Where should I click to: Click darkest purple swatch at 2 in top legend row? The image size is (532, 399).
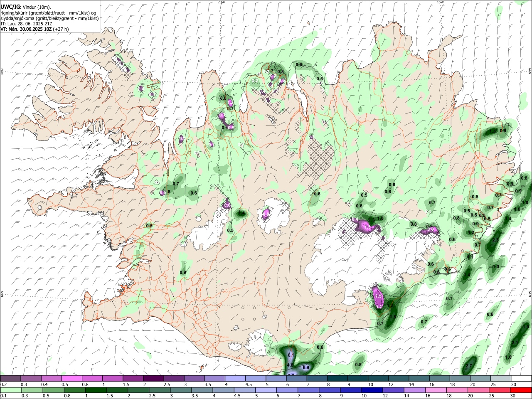pyautogui.click(x=153, y=378)
